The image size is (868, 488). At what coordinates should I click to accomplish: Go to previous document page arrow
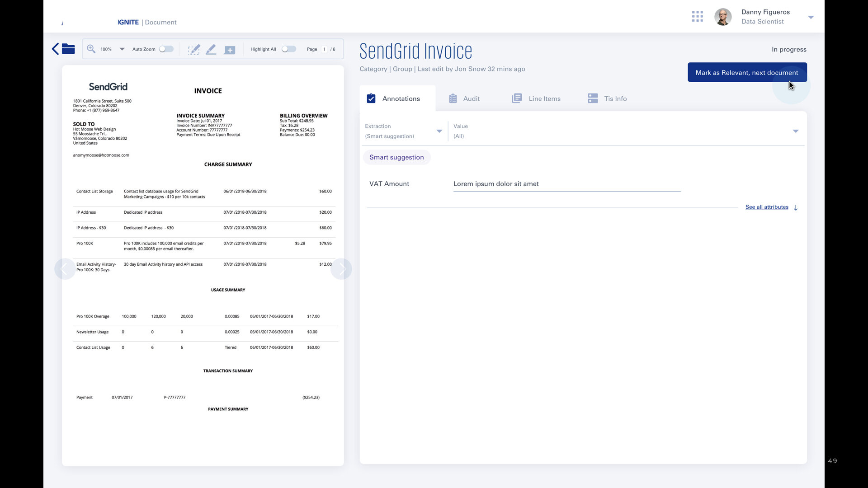(x=65, y=269)
